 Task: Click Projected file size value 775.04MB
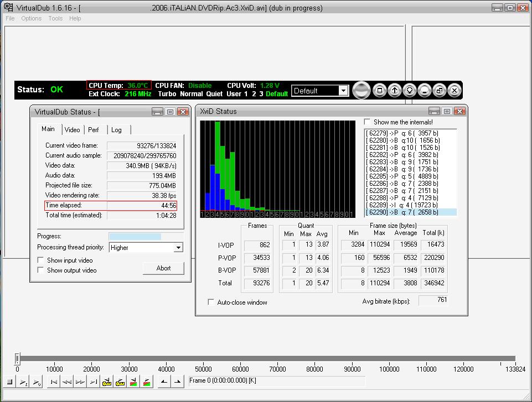(142, 186)
